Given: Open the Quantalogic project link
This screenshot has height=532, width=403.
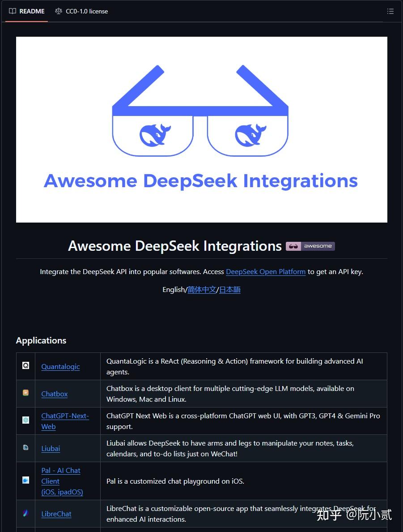Looking at the screenshot, I should click(60, 366).
